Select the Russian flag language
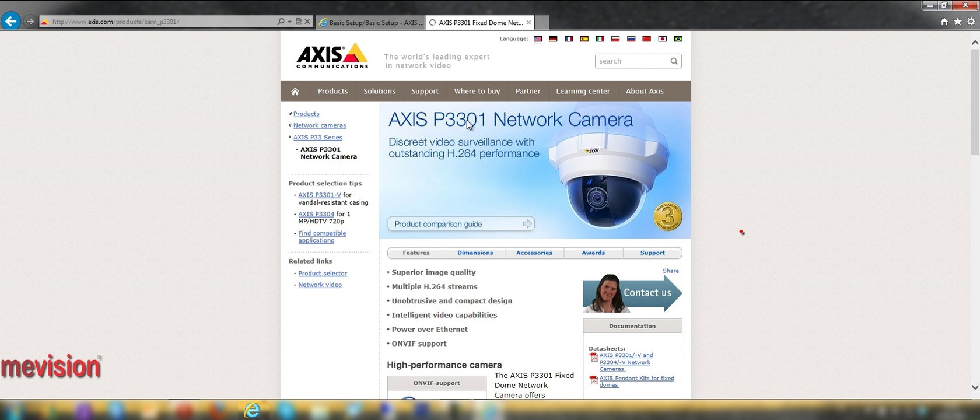980x420 pixels. [x=631, y=39]
